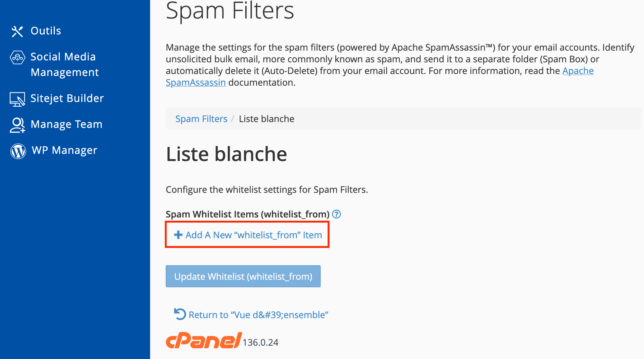Open Outils in the sidebar

(46, 31)
